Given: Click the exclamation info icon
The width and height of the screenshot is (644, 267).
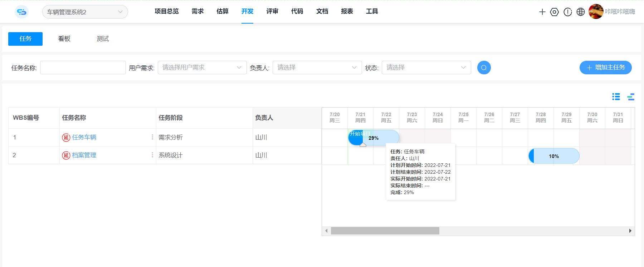Looking at the screenshot, I should coord(568,12).
